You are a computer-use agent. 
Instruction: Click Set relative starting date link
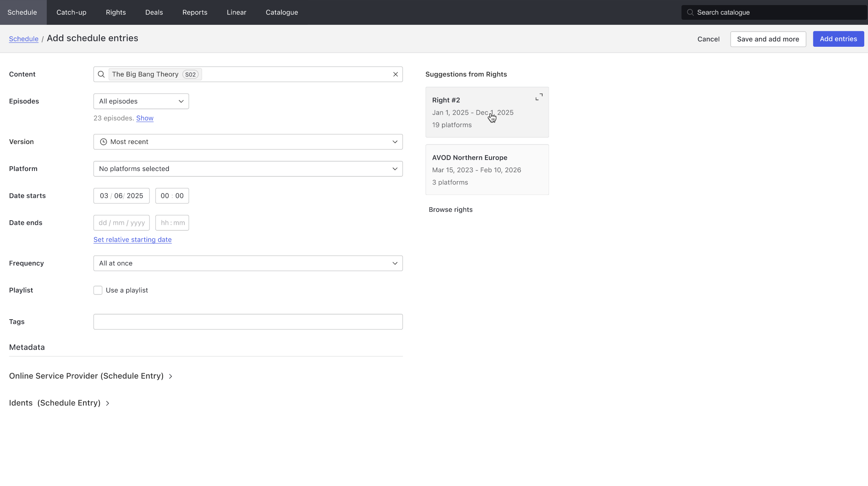(132, 240)
